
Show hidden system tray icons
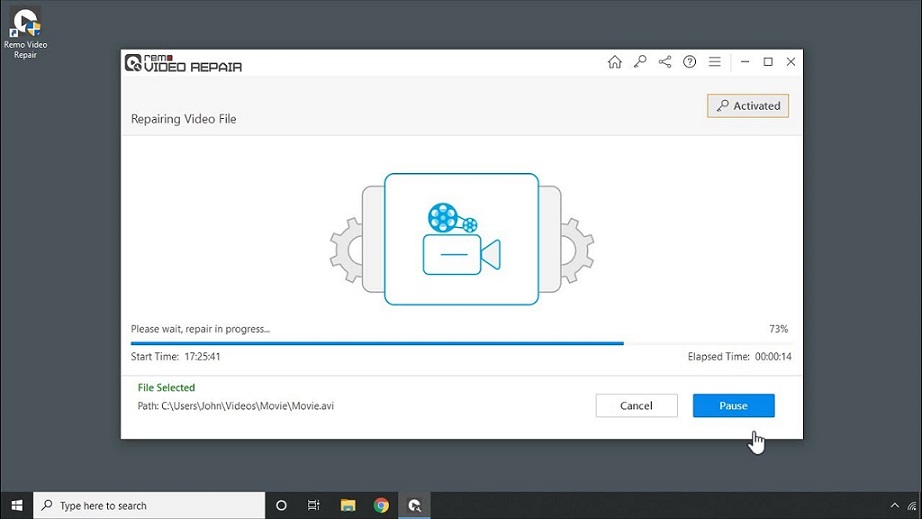[x=894, y=505]
